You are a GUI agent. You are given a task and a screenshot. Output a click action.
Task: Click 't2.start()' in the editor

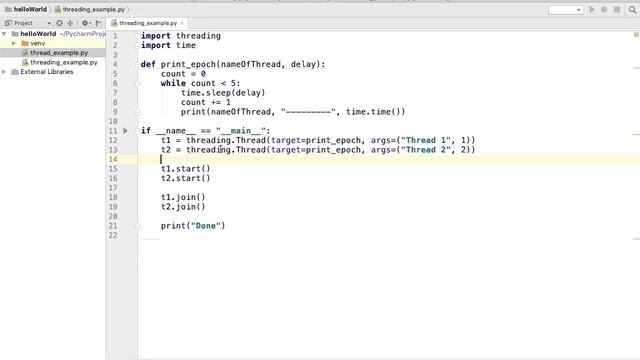click(185, 178)
